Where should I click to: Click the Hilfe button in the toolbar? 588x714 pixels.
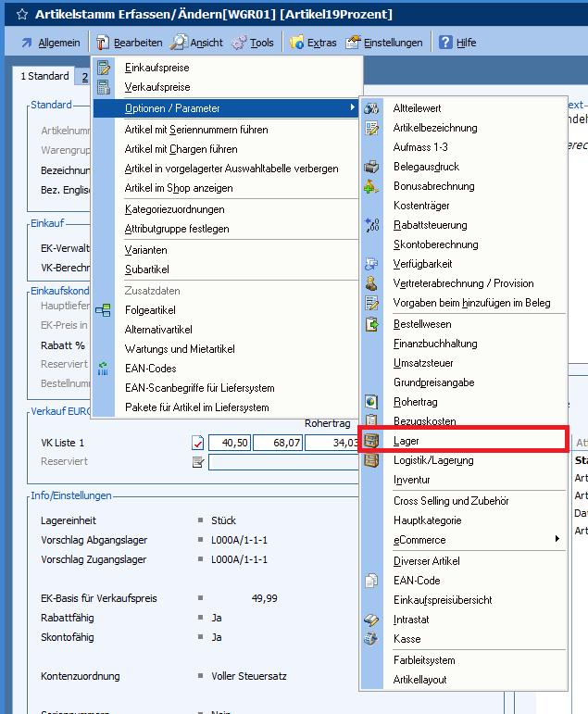coord(457,43)
